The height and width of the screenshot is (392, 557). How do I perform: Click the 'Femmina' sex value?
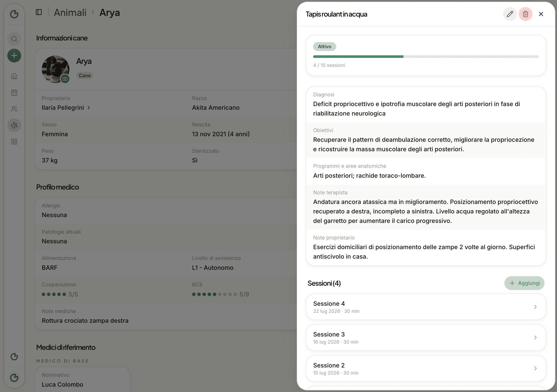pos(55,134)
